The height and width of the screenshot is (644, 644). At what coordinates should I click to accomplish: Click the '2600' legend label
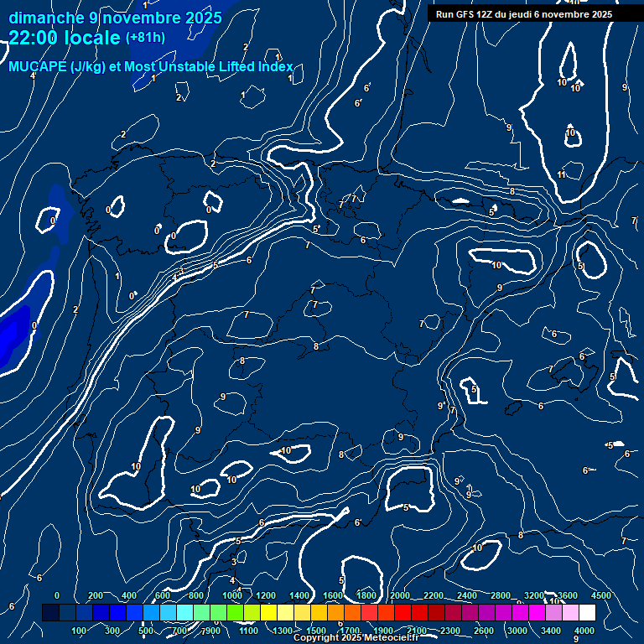[483, 631]
